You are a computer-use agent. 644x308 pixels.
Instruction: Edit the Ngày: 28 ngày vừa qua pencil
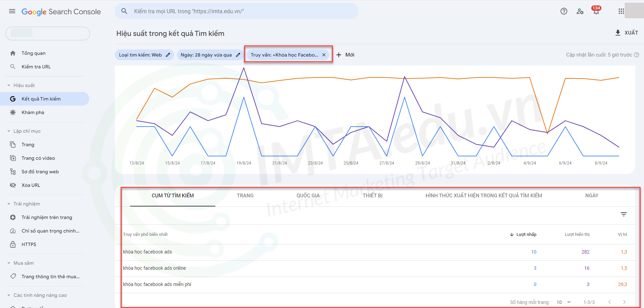238,55
